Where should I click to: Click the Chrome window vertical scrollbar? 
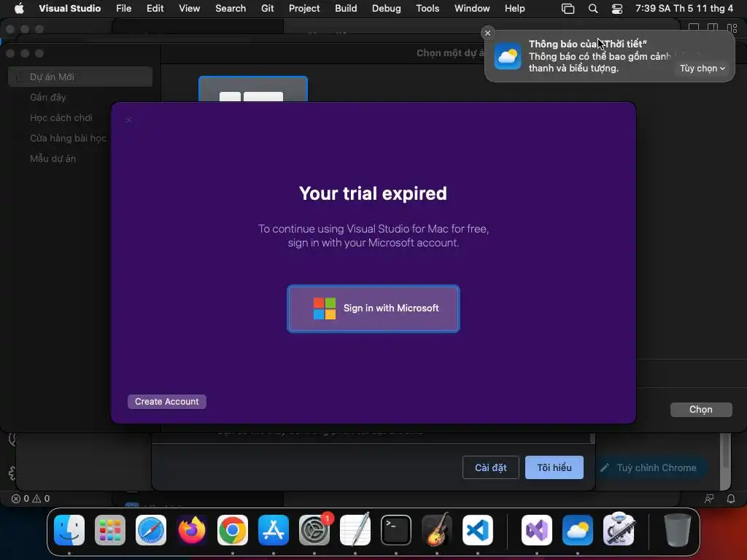(x=725, y=451)
